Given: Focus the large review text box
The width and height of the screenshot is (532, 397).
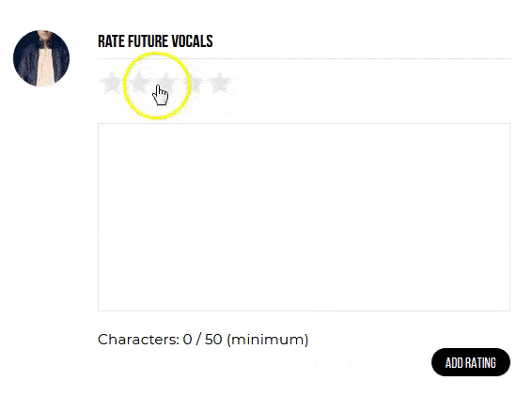Looking at the screenshot, I should [304, 217].
